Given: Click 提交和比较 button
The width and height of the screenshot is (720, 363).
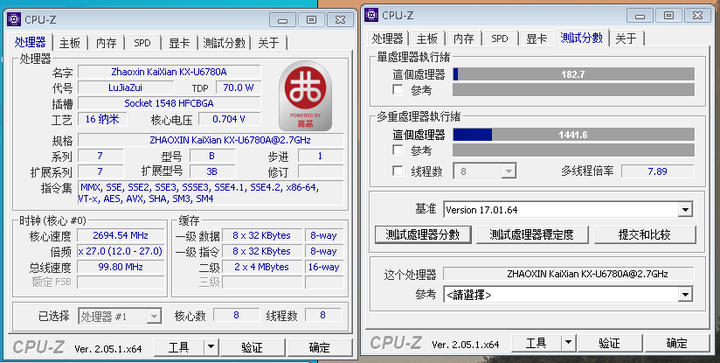Looking at the screenshot, I should point(644,235).
